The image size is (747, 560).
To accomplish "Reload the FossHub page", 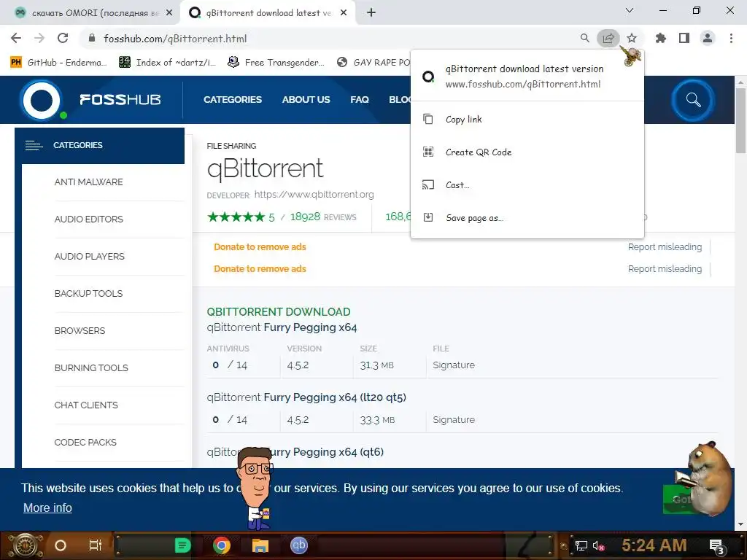I will [x=63, y=38].
